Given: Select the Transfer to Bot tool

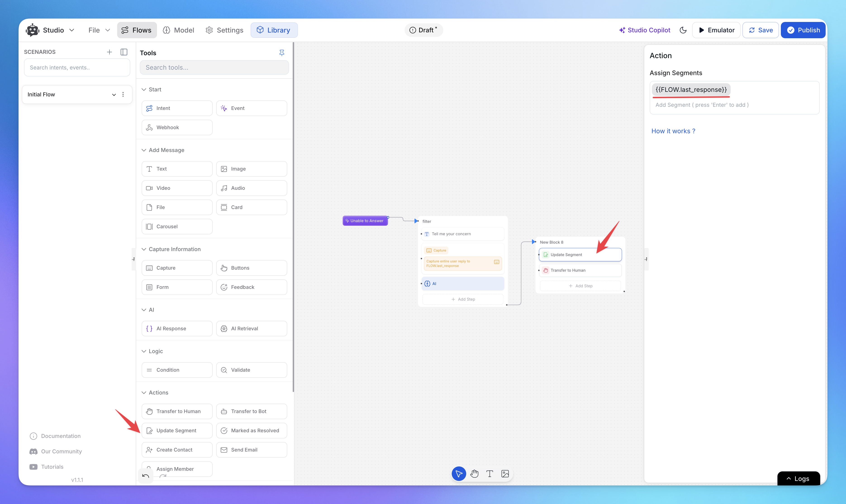Looking at the screenshot, I should pyautogui.click(x=252, y=411).
